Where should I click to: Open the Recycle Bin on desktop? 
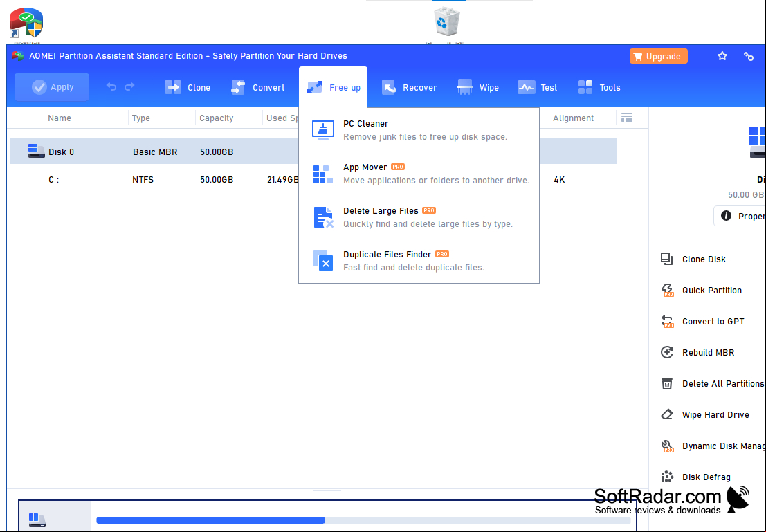click(446, 23)
